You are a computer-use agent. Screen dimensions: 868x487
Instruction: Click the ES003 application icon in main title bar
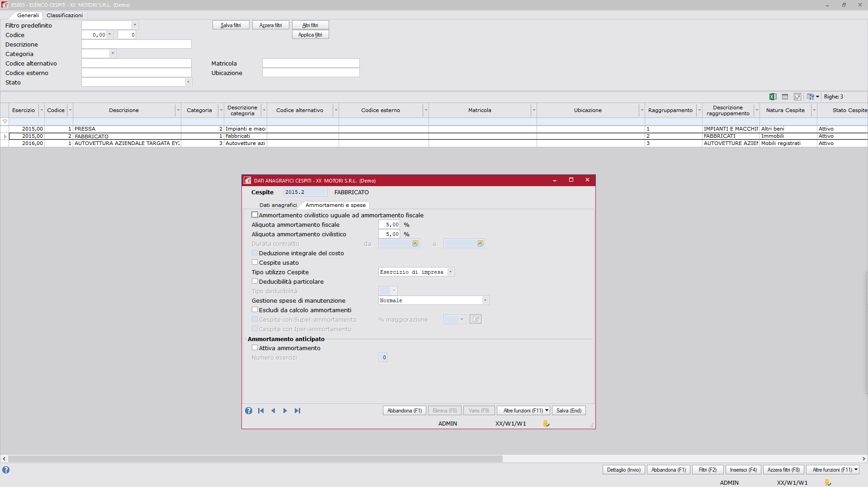tap(5, 5)
